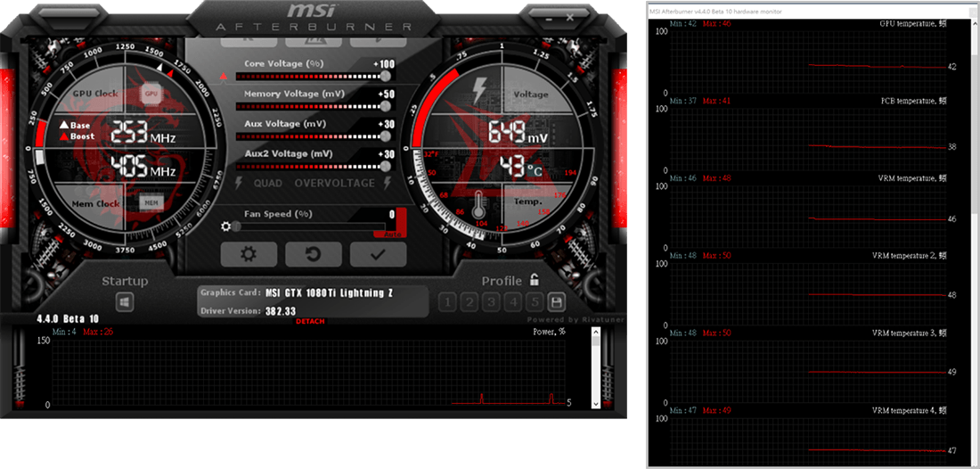980x469 pixels.
Task: Click the Fan Speed value field showing 0
Action: pos(391,215)
